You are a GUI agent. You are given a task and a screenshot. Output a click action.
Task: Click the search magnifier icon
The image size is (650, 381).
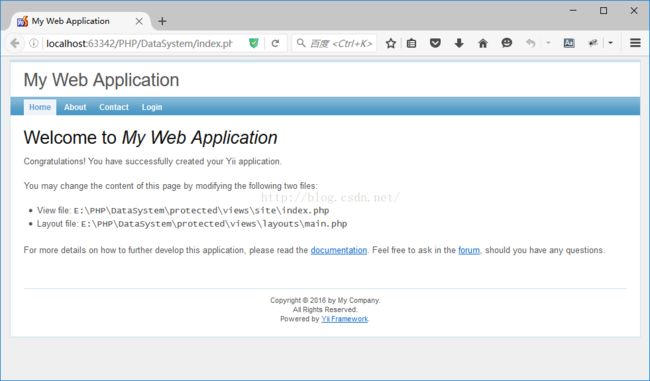point(301,43)
